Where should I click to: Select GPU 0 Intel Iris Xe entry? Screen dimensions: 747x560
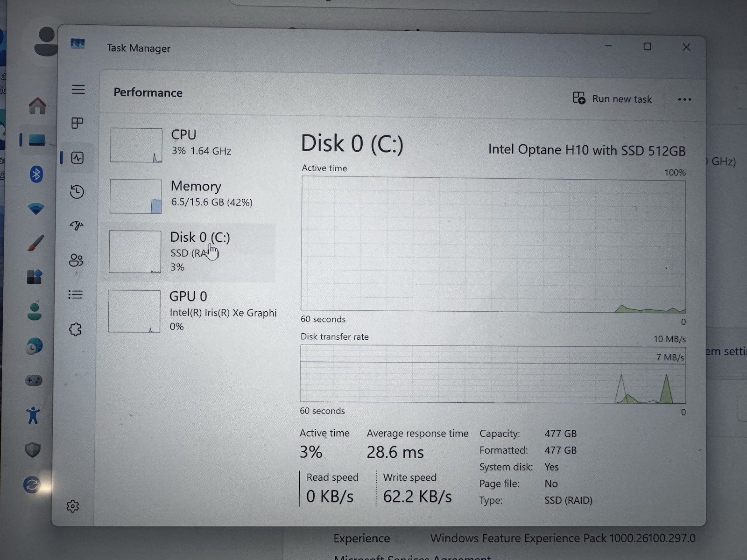(x=192, y=311)
